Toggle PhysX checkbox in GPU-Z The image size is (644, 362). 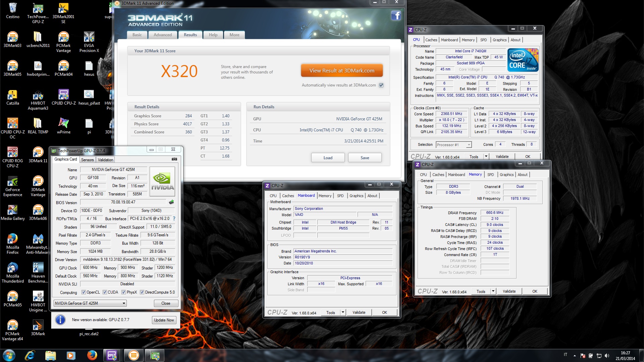click(123, 292)
